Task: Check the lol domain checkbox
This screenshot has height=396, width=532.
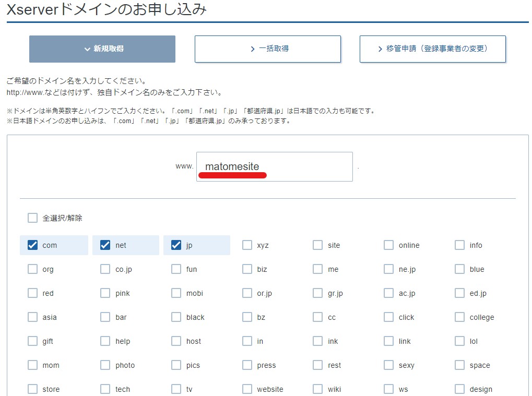Action: [x=459, y=341]
